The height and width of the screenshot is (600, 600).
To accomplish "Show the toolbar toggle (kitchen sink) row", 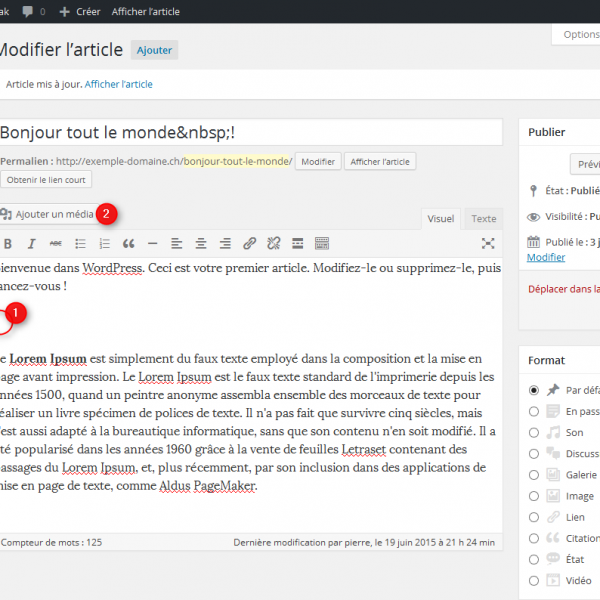I will 322,243.
